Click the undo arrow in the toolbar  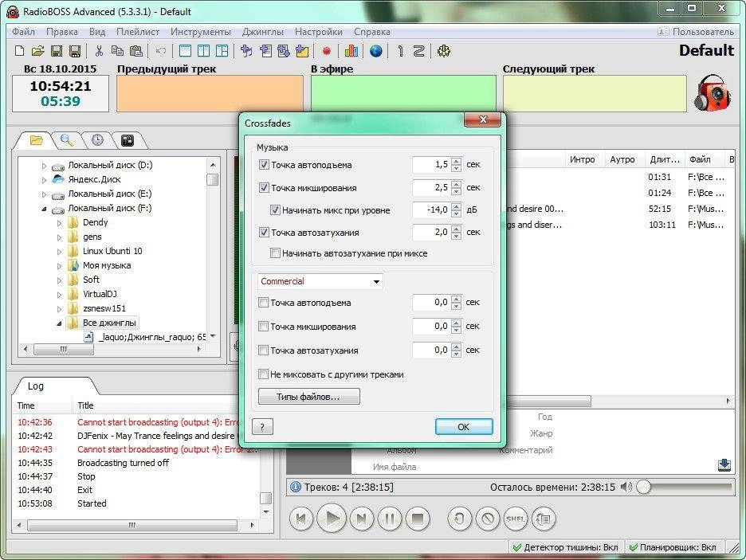[161, 51]
